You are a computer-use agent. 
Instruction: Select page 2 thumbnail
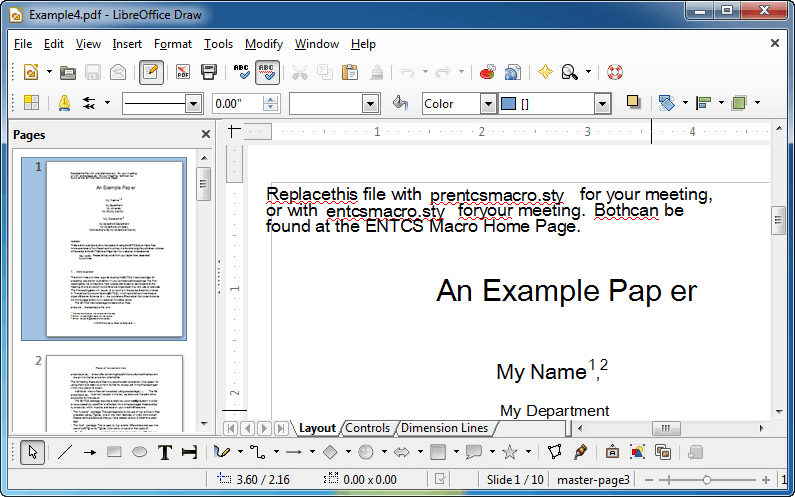click(x=115, y=394)
